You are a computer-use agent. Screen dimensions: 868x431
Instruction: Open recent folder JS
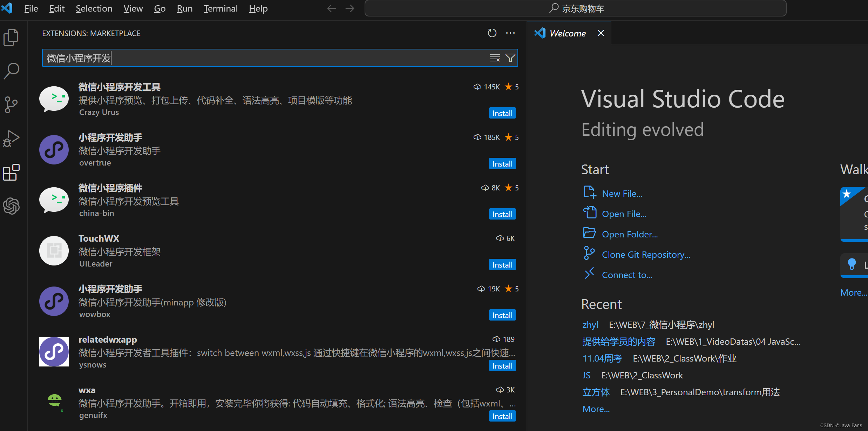tap(586, 375)
